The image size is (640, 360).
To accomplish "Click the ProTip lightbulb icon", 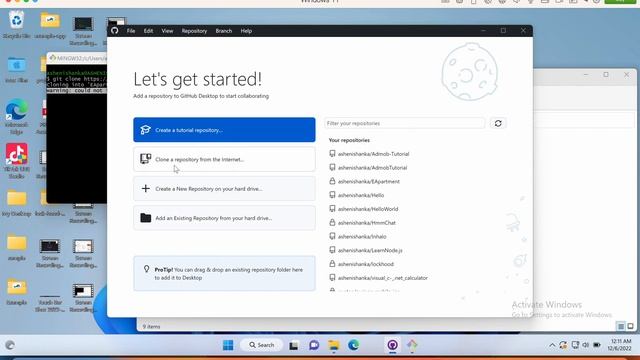I will point(147,269).
